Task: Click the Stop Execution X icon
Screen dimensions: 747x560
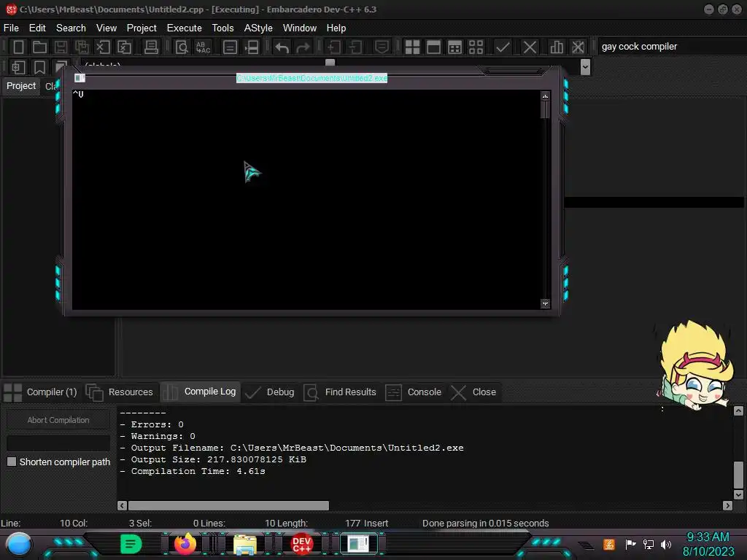Action: pos(530,47)
